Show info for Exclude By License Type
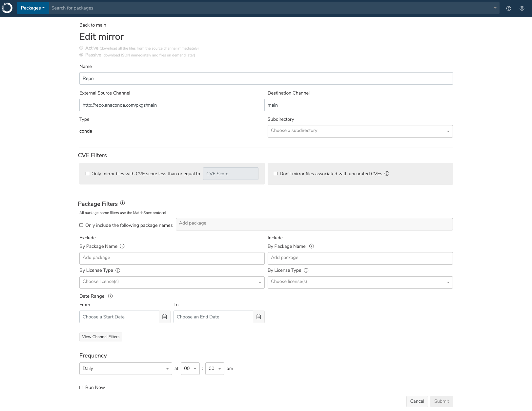Viewport: 532px width, 411px height. (118, 270)
